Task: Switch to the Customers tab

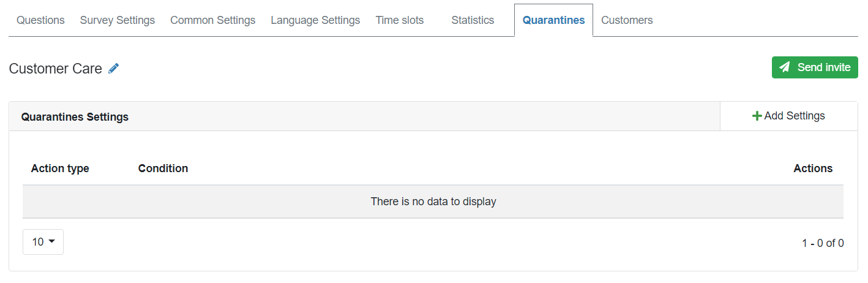Action: pyautogui.click(x=627, y=20)
